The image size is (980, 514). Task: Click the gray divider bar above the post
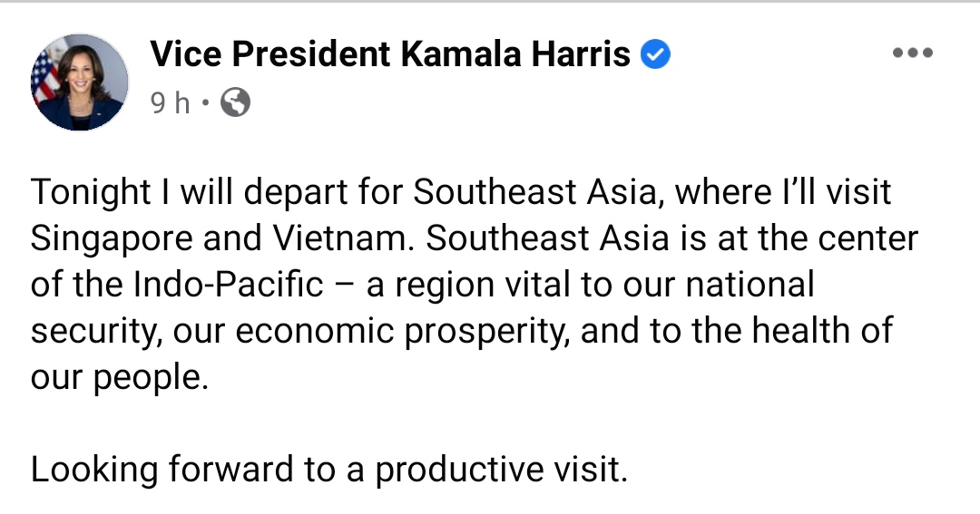pyautogui.click(x=490, y=2)
